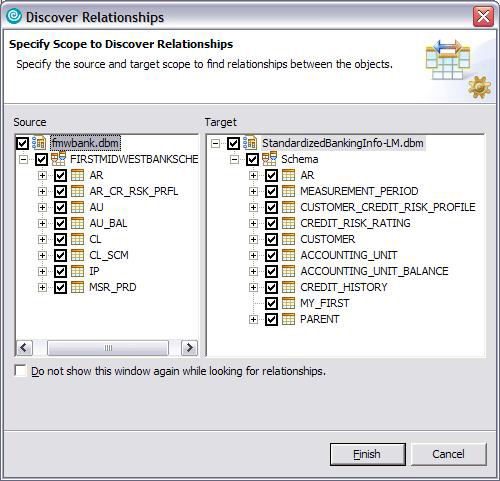Click the CUSTOMER table icon

click(289, 239)
